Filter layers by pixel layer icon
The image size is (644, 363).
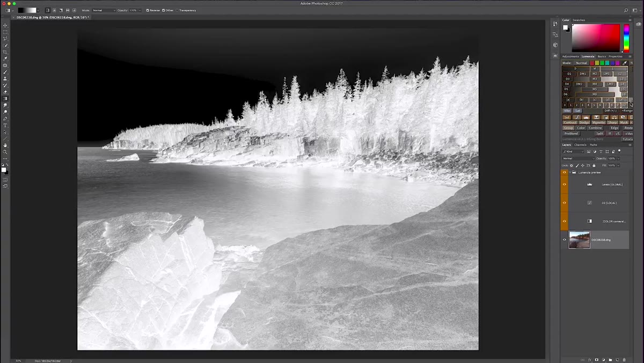589,151
